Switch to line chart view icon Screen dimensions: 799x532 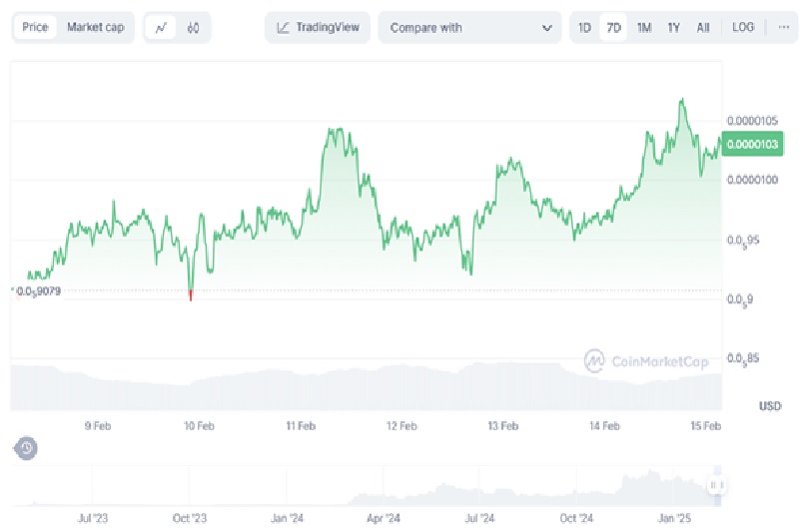(x=161, y=28)
